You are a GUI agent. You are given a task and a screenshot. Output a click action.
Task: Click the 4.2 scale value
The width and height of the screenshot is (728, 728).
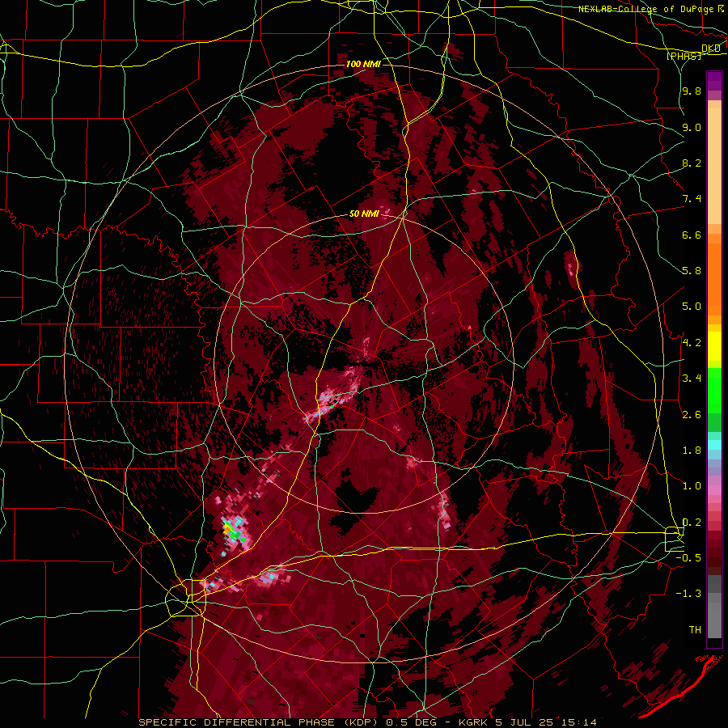click(x=692, y=343)
